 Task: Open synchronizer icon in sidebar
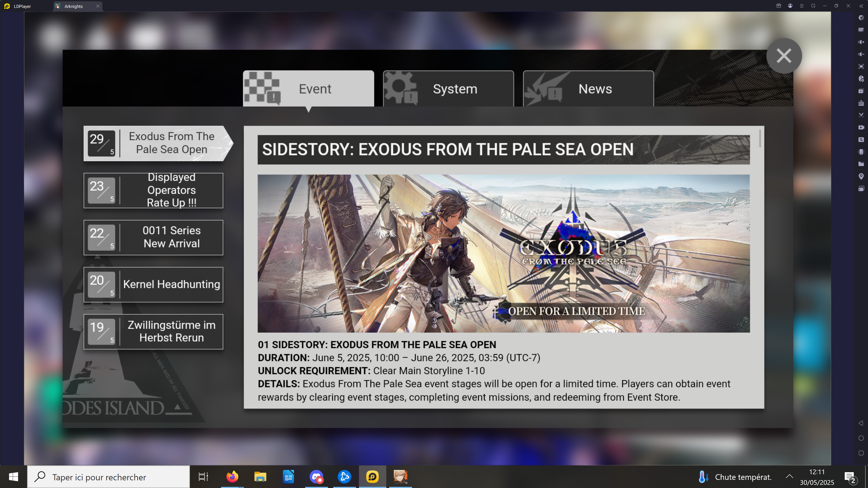pos(861,139)
